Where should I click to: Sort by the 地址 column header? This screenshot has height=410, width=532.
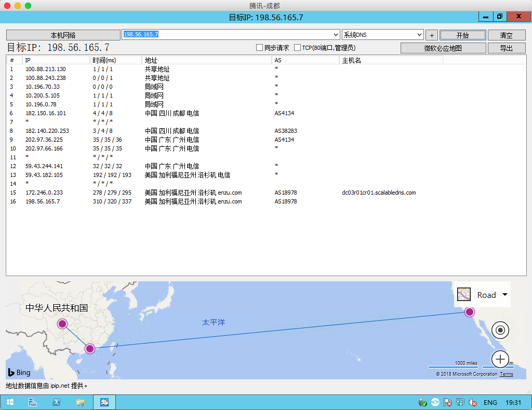(207, 60)
